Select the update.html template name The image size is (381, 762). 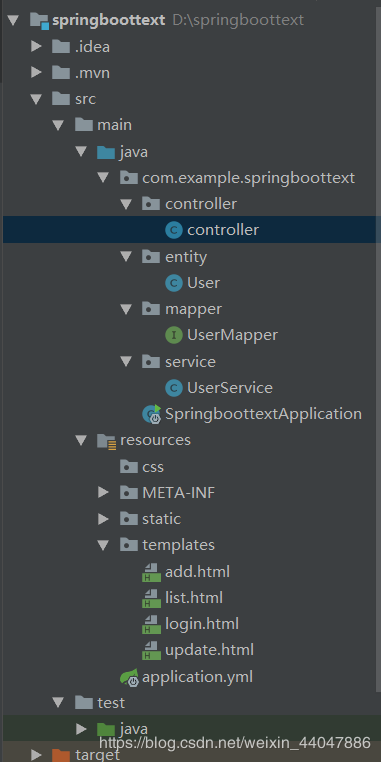(209, 650)
